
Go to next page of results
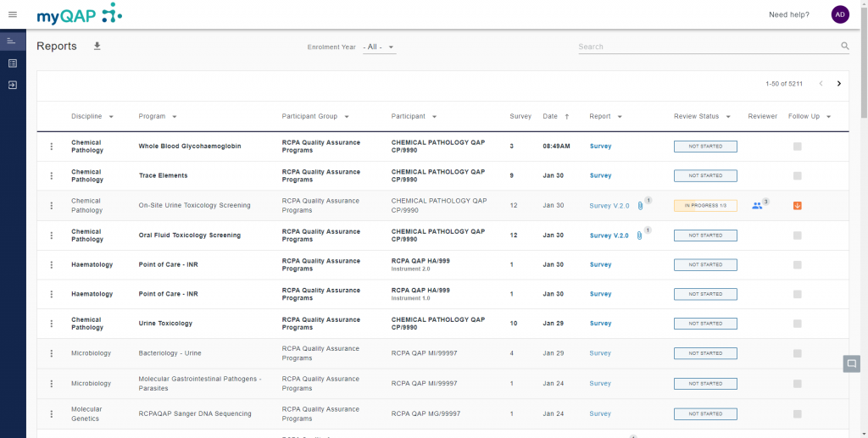click(838, 84)
